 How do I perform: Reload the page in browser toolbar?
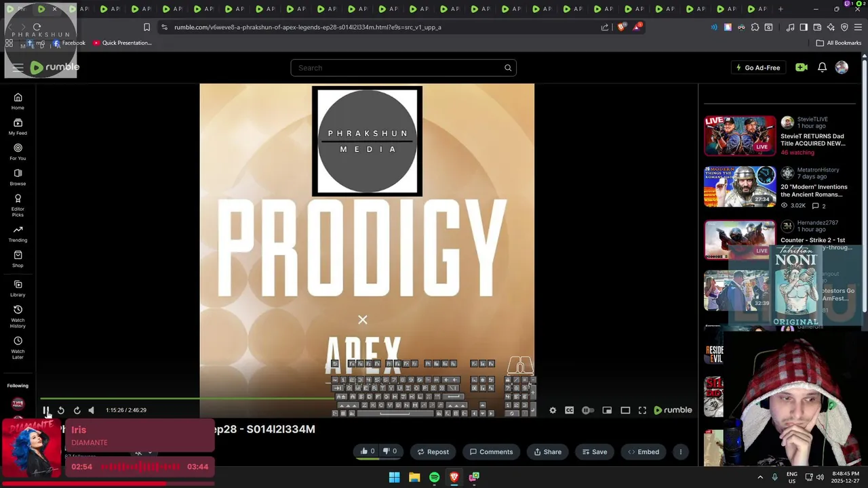tap(37, 27)
